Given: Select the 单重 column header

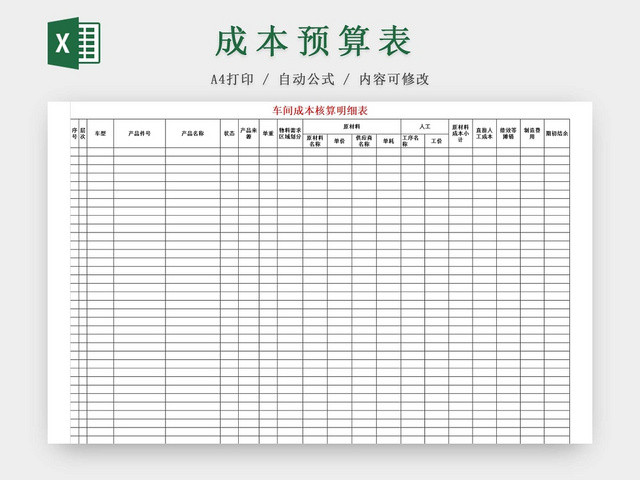Looking at the screenshot, I should [268, 133].
